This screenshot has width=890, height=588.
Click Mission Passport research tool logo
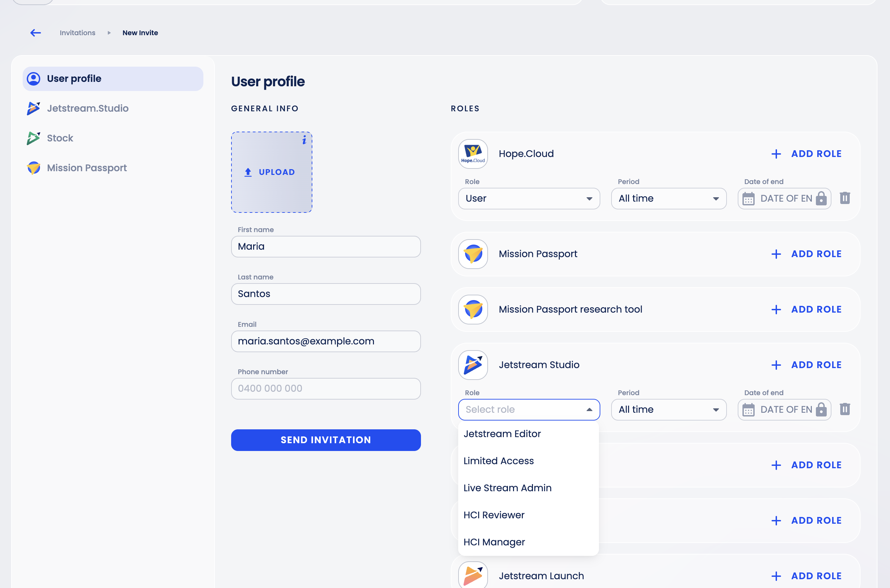pos(473,309)
